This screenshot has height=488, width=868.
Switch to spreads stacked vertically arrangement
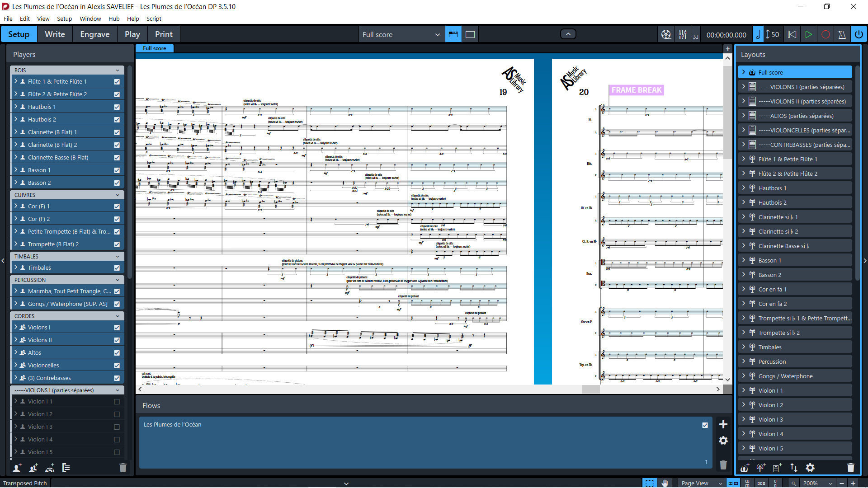click(747, 483)
